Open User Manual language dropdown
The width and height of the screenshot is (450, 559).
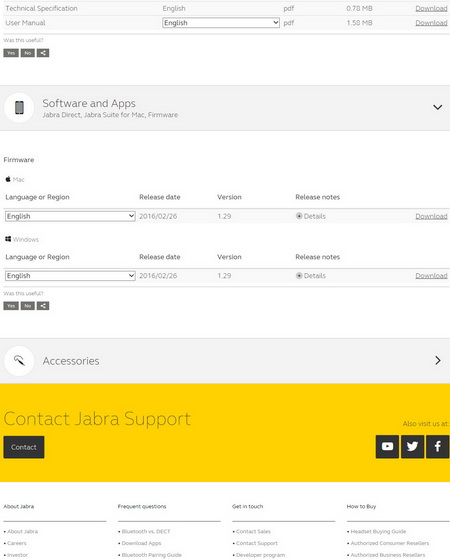221,23
